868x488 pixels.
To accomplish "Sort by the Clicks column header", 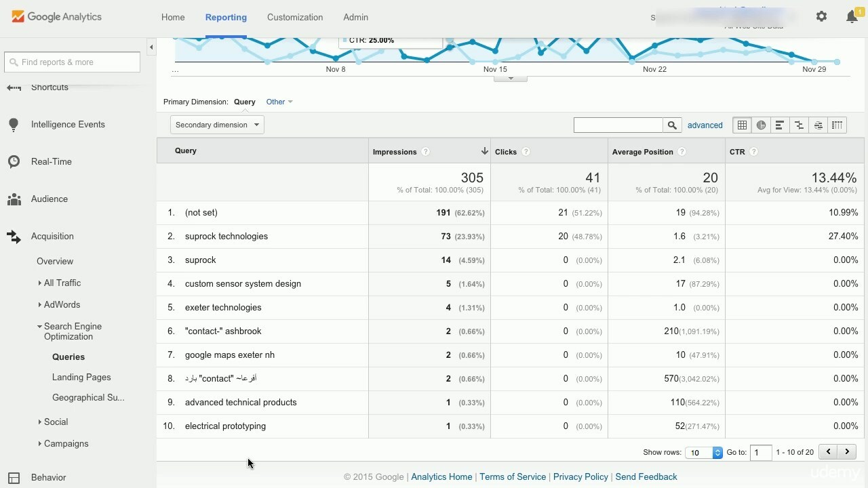I will click(x=506, y=152).
